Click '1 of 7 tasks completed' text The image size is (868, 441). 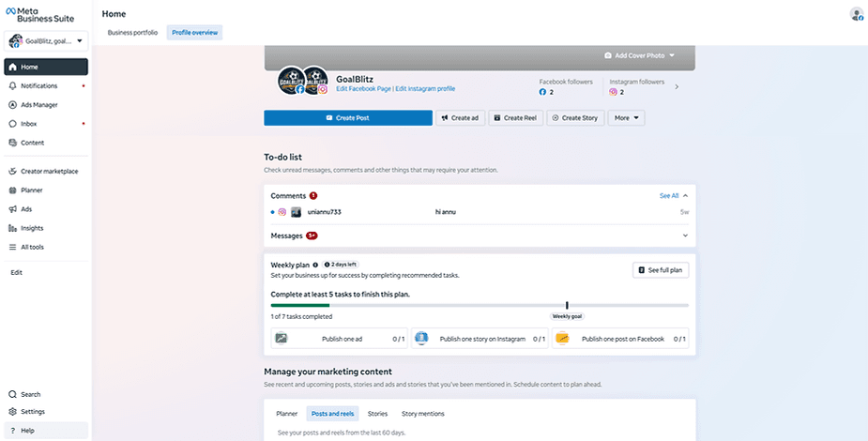302,317
